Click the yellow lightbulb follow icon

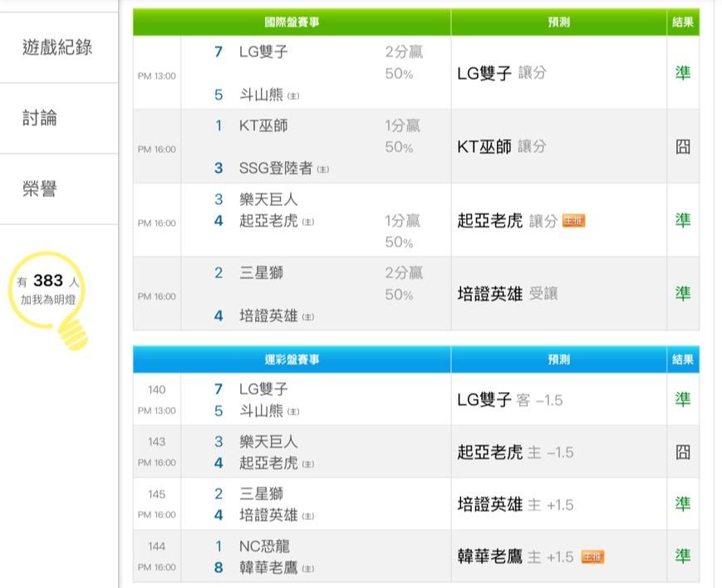(73, 332)
